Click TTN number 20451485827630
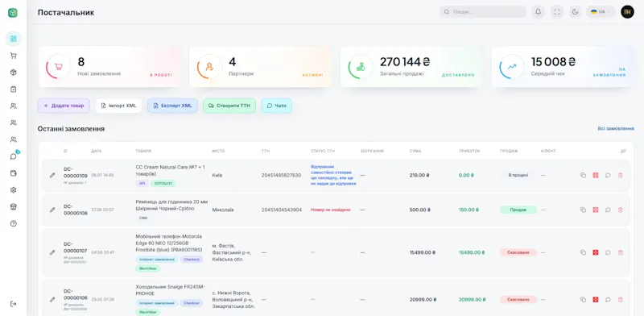This screenshot has width=644, height=316. coord(281,175)
